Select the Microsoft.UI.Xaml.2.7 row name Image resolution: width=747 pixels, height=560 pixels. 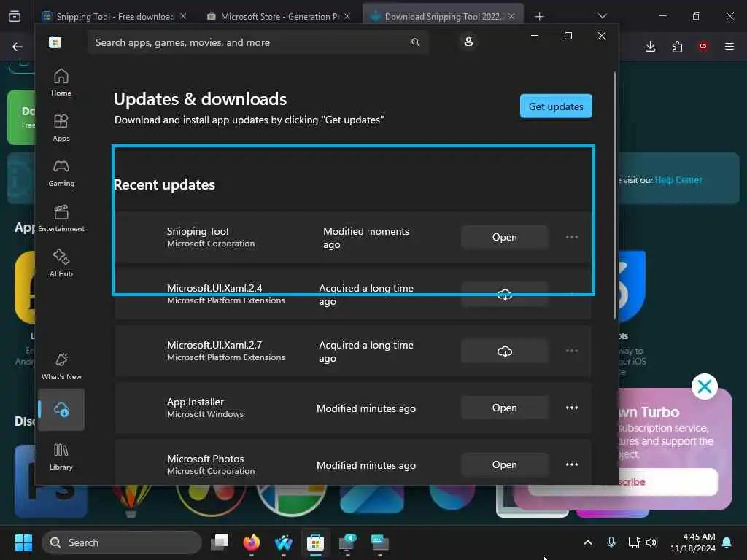click(214, 345)
